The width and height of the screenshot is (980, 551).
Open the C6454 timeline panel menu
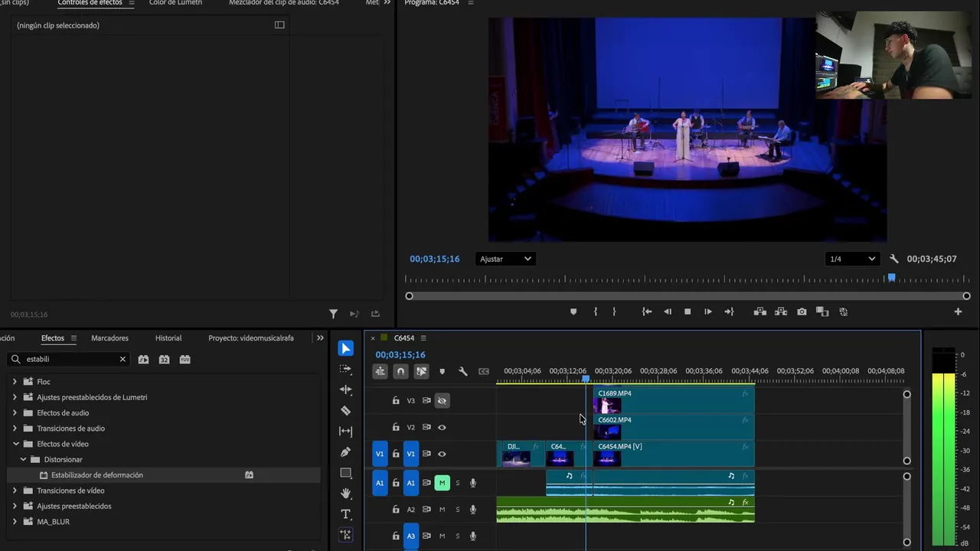coord(423,338)
